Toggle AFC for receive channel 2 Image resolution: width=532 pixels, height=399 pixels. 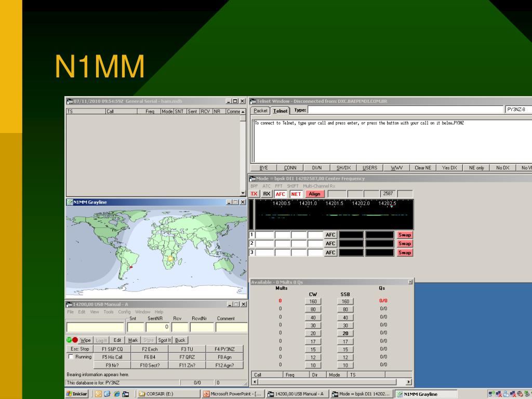click(330, 244)
